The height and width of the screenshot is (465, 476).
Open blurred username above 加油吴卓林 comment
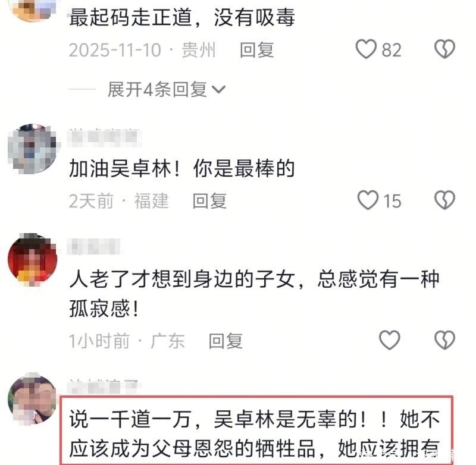(x=105, y=137)
